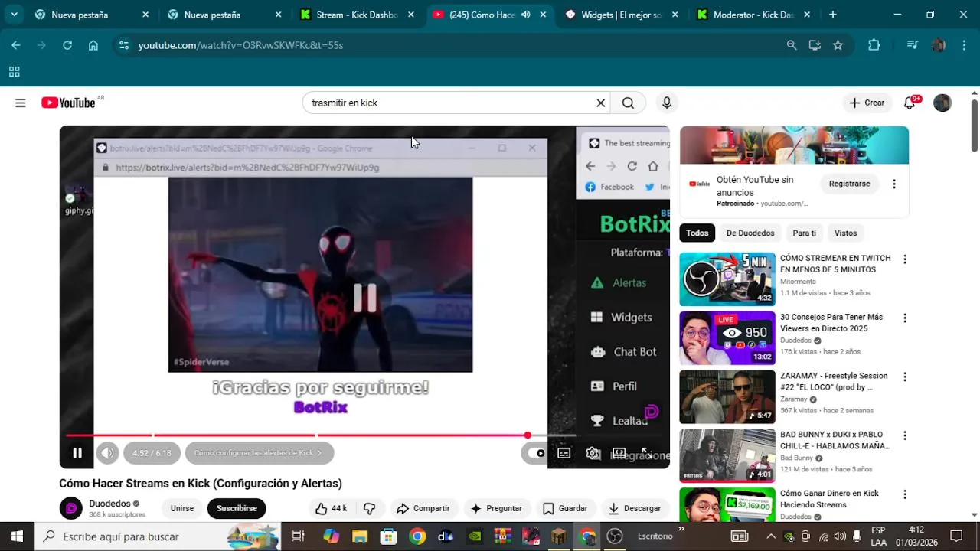Image resolution: width=980 pixels, height=551 pixels.
Task: Click the Compartir share button
Action: (423, 508)
